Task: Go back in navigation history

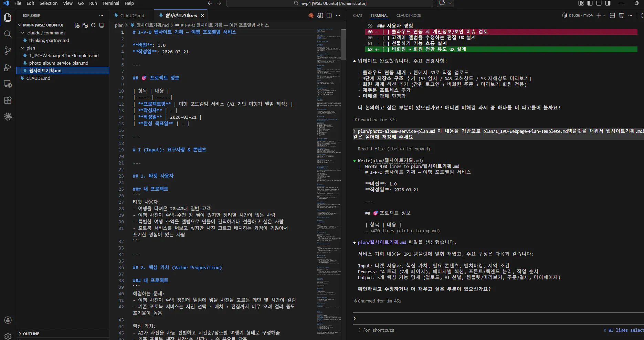Action: coord(210,3)
